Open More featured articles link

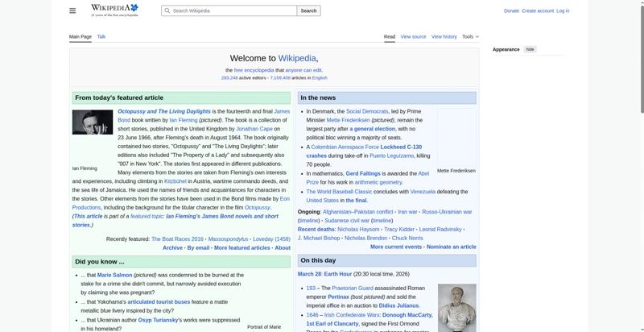tap(242, 248)
